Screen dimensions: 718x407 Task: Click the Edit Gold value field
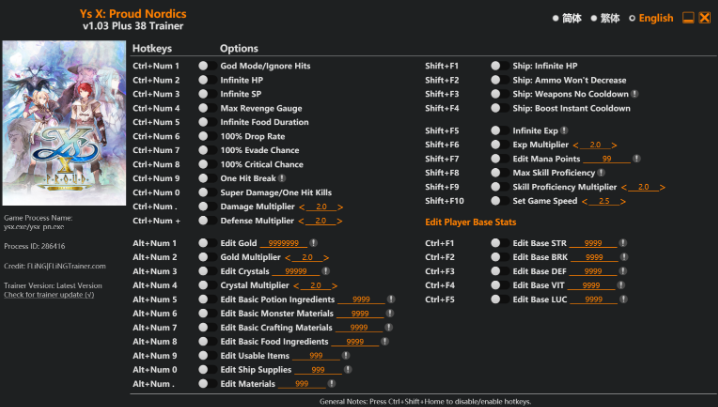click(x=284, y=243)
